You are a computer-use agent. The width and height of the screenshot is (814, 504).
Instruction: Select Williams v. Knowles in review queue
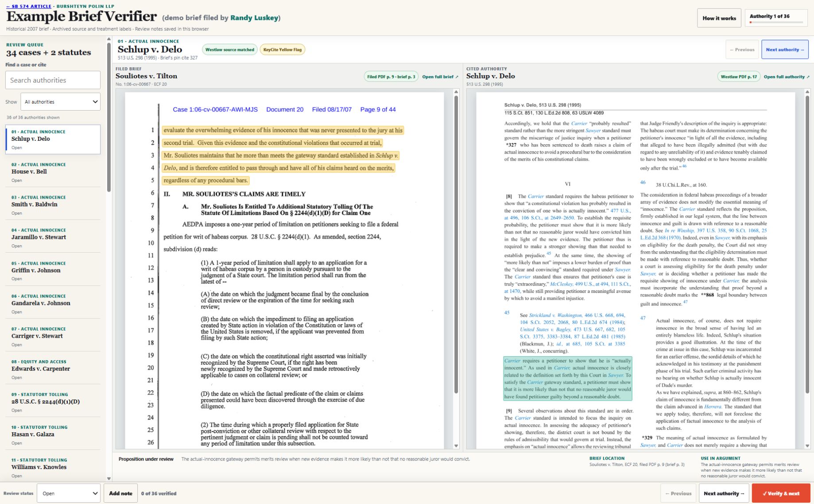pos(53,467)
